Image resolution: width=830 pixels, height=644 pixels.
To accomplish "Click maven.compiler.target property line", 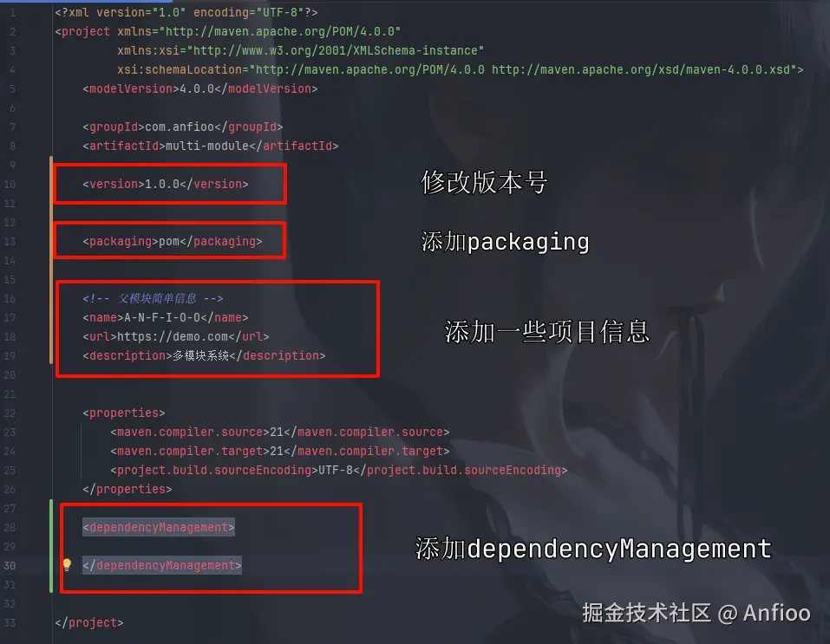I will point(279,451).
